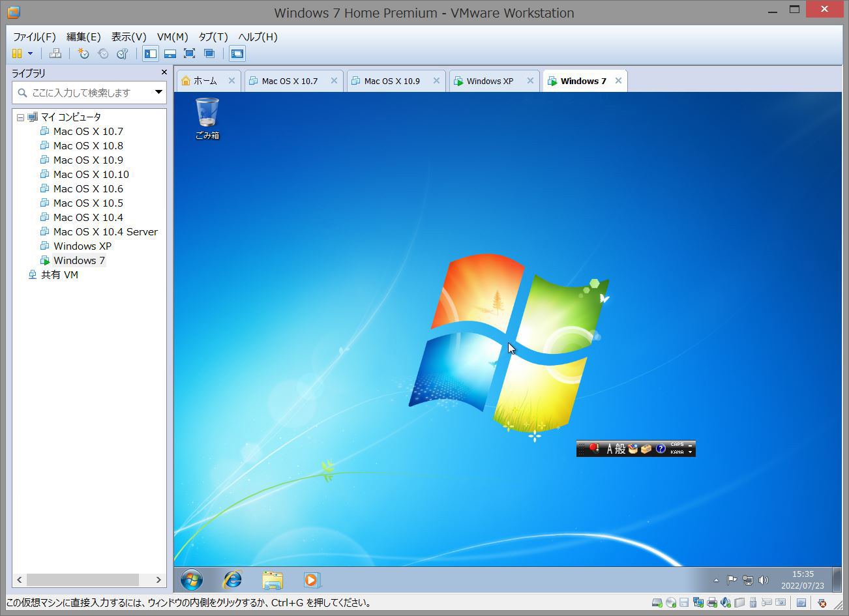
Task: Click hard disk device icon in status bar
Action: (x=657, y=603)
